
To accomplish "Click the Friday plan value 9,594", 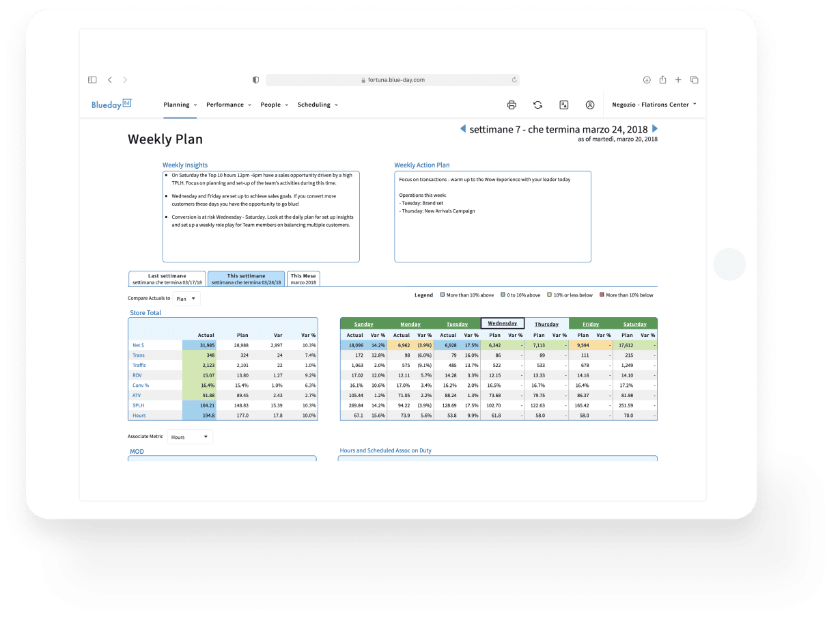I will click(583, 345).
